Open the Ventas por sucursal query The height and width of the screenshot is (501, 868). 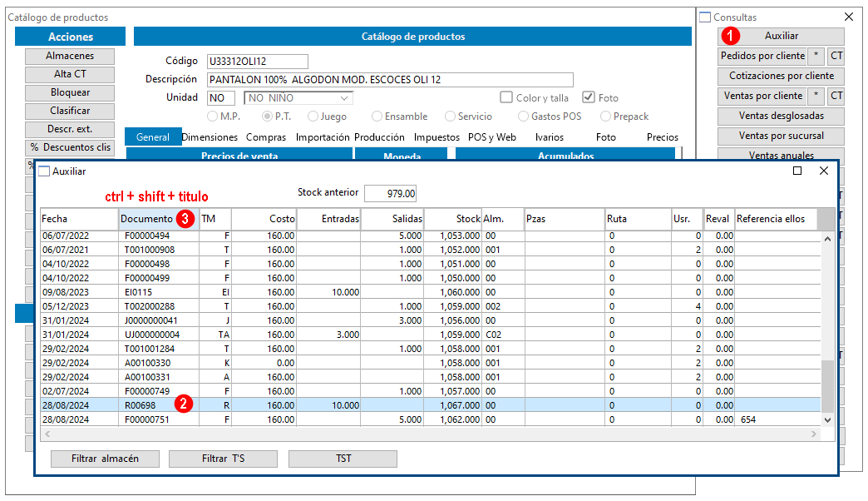781,136
